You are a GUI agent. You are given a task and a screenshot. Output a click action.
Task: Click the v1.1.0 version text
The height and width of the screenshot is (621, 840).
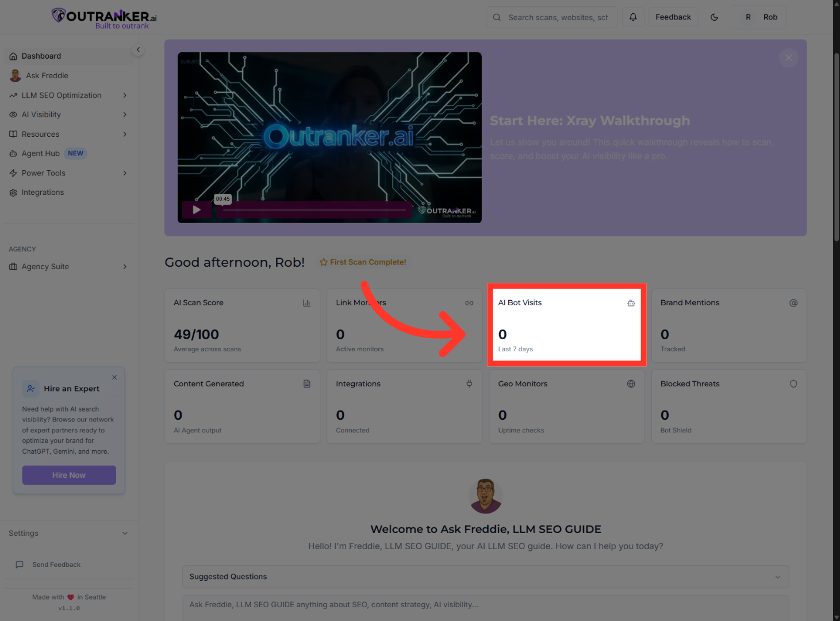69,608
